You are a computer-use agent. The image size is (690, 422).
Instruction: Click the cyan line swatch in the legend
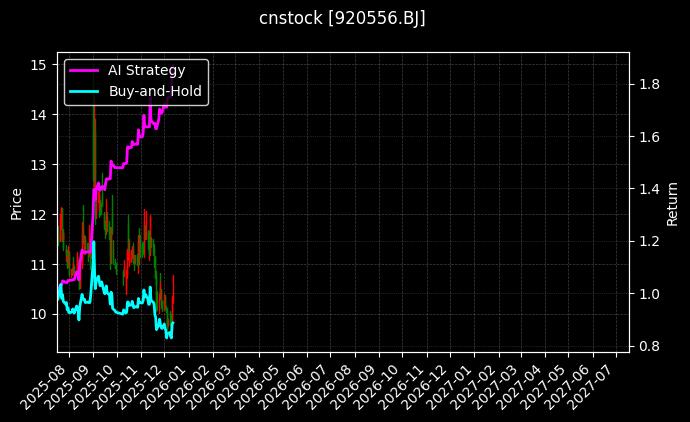[x=83, y=91]
